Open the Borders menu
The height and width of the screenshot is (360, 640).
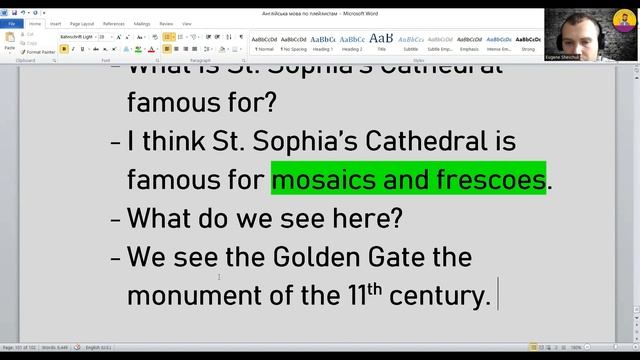[x=236, y=49]
